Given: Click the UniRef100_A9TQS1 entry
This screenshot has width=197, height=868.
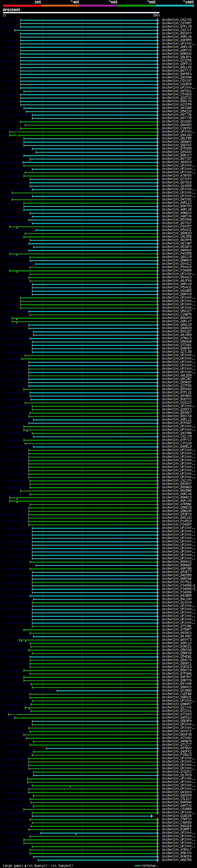Looking at the screenshot, I should click(x=177, y=91).
